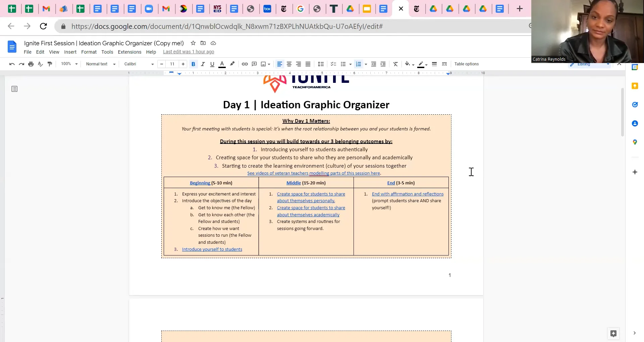
Task: Open the Editing mode dropdown
Action: (x=589, y=65)
